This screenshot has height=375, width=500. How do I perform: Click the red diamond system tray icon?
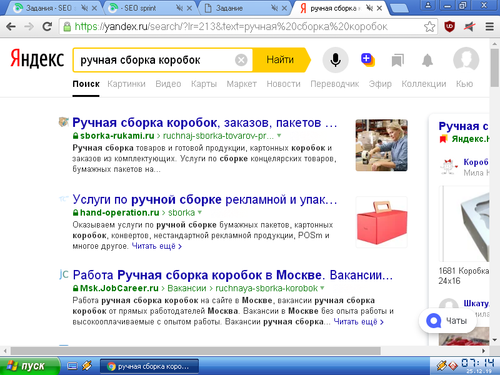pyautogui.click(x=453, y=366)
